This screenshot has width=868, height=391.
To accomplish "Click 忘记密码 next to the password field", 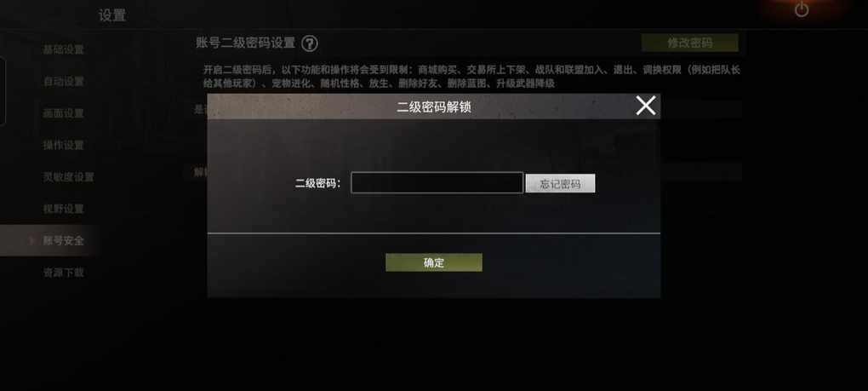I will (560, 184).
